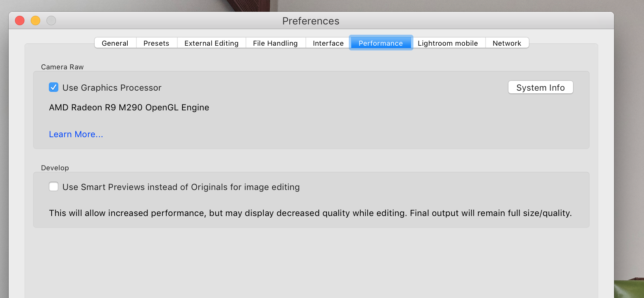Click the AMD Radeon R9 M290 text
This screenshot has height=298, width=644.
click(129, 108)
